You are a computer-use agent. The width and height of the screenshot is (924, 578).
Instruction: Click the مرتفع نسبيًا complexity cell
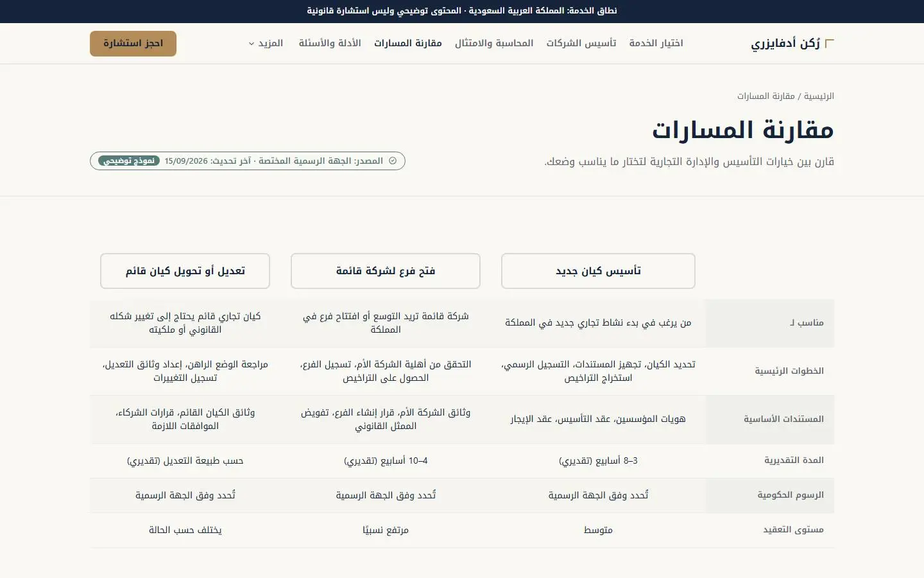[386, 530]
